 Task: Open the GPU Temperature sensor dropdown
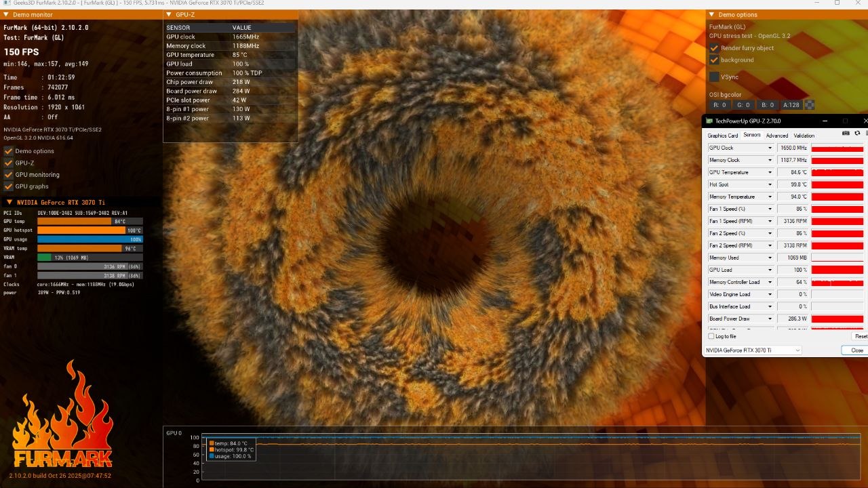point(770,172)
